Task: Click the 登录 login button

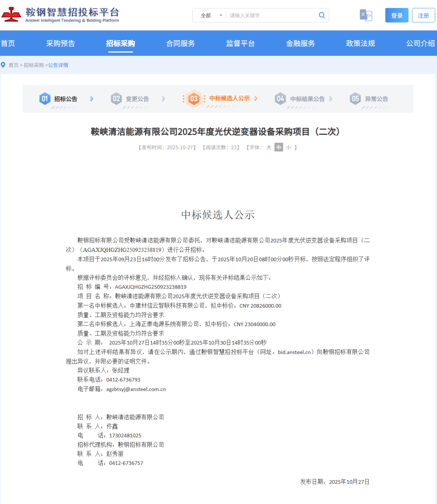Action: [397, 15]
